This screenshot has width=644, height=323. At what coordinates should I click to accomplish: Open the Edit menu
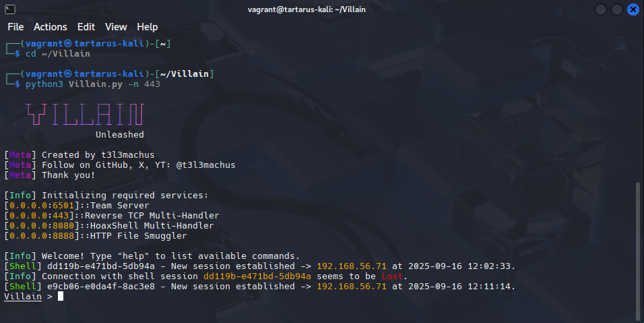[86, 27]
